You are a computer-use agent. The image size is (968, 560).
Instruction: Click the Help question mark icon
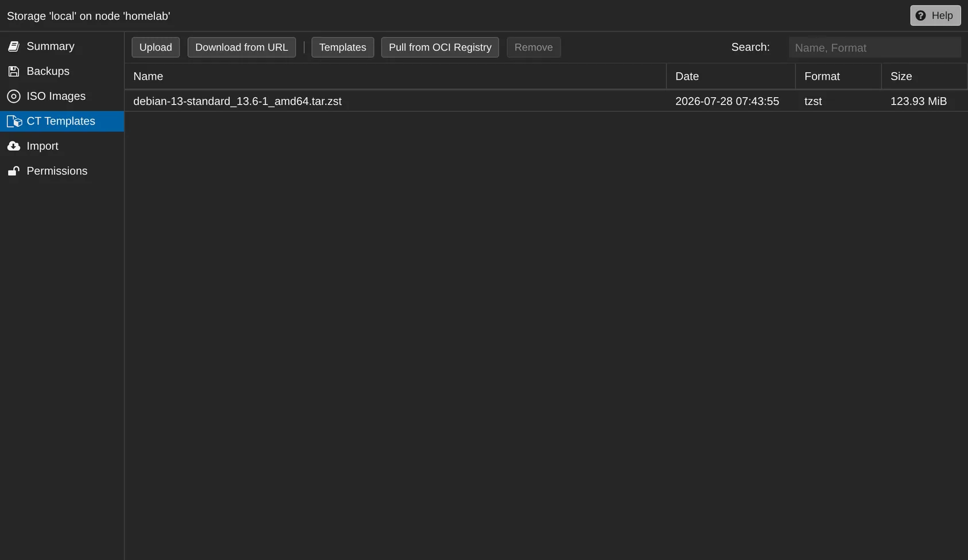coord(921,16)
